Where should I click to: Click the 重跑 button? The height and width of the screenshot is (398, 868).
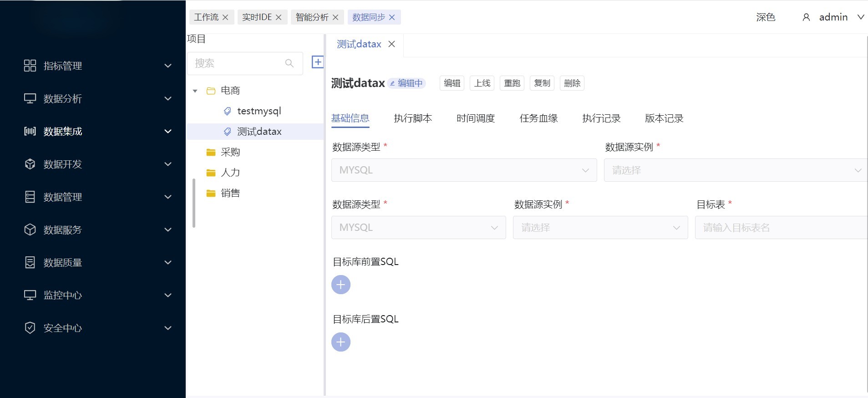512,83
